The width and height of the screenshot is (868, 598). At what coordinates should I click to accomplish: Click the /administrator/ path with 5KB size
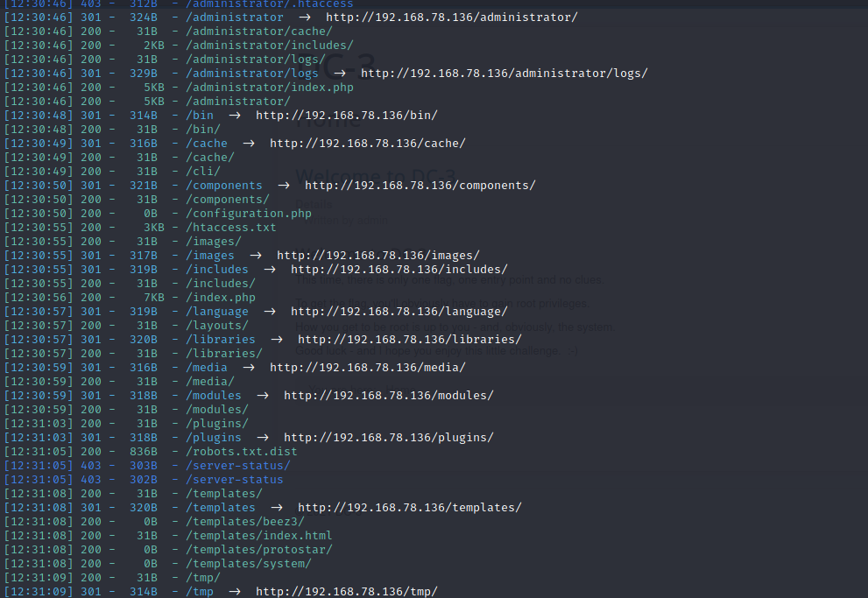point(238,102)
